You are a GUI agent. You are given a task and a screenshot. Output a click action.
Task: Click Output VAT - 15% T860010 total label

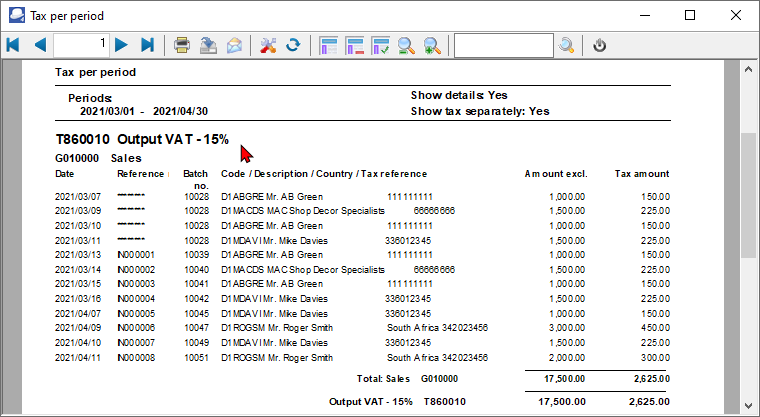[x=397, y=401]
